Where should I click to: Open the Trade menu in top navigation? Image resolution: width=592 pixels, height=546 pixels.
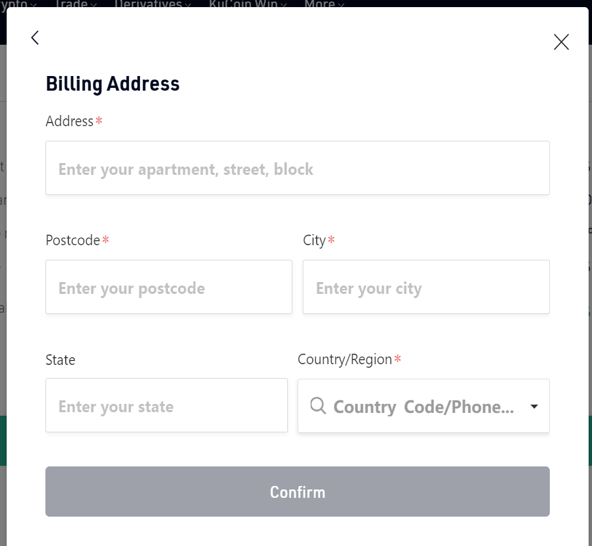coord(76,4)
